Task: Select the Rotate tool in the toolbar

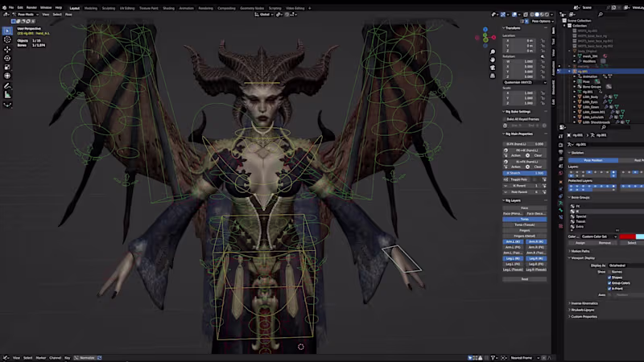Action: [x=7, y=58]
